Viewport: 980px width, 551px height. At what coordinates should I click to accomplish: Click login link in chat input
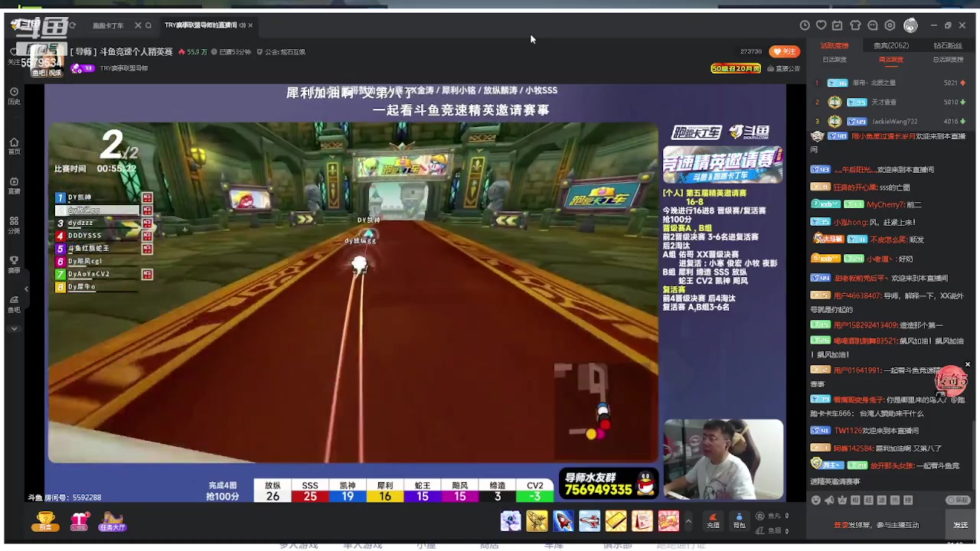tap(841, 526)
